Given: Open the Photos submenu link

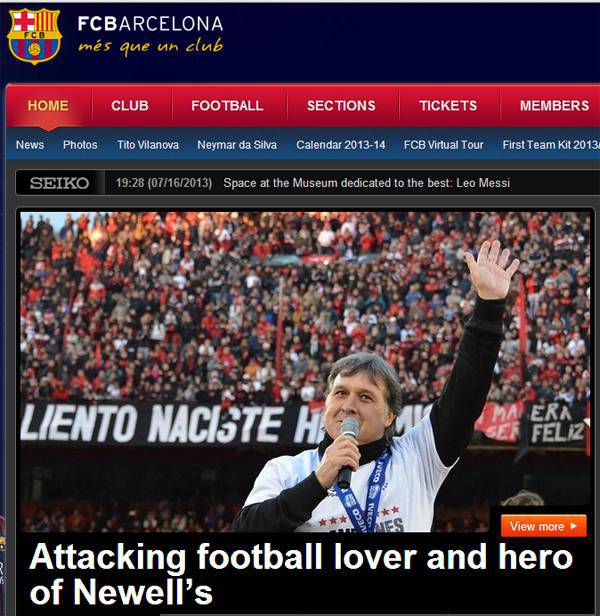Looking at the screenshot, I should point(80,145).
